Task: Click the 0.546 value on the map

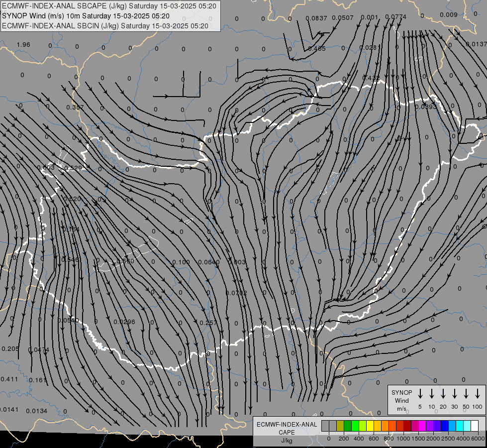Action: tap(70, 260)
